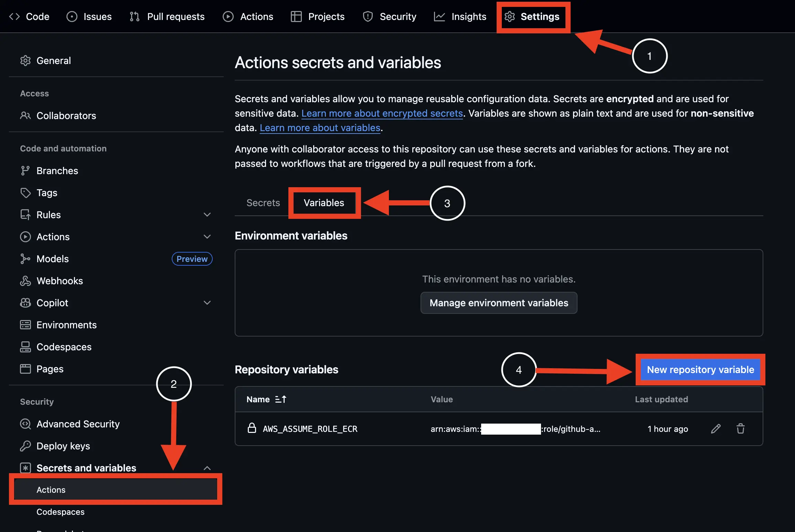Open Environments from the sidebar icon
The height and width of the screenshot is (532, 795).
[25, 324]
